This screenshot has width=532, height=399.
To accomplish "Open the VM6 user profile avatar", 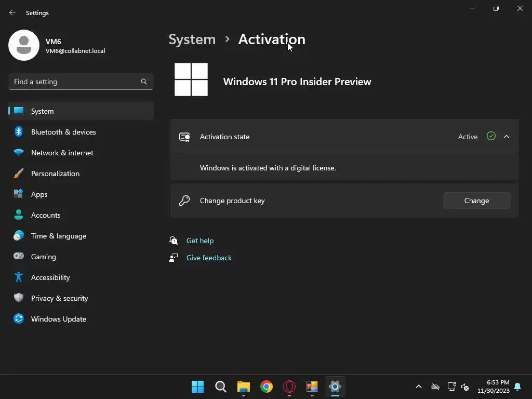I will click(24, 45).
